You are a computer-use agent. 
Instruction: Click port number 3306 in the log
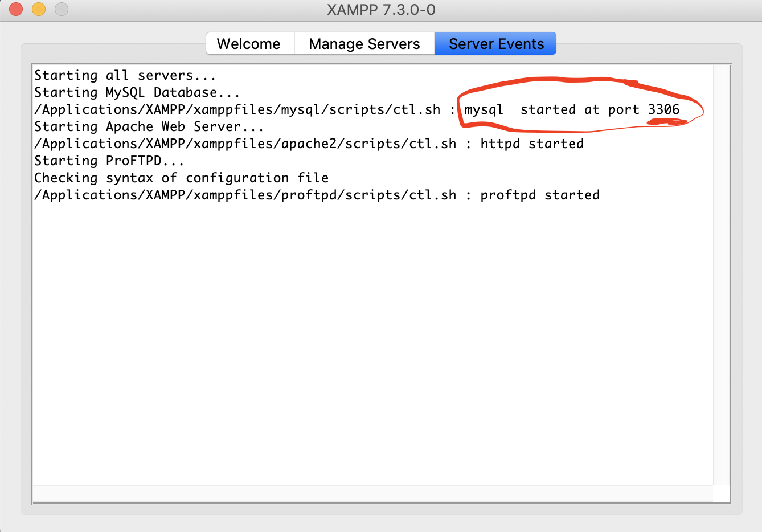[x=663, y=109]
